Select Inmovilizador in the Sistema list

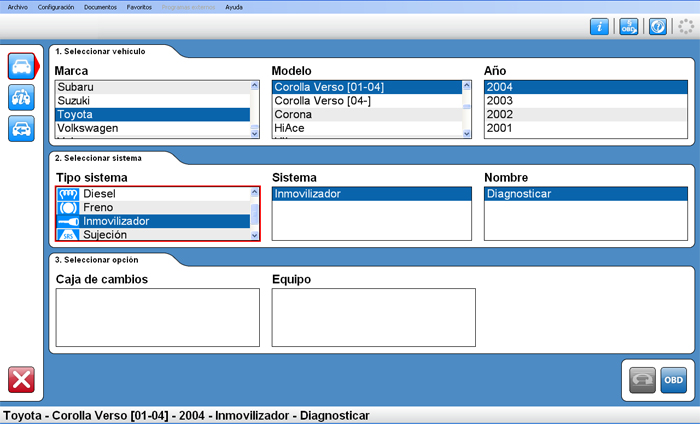point(371,194)
